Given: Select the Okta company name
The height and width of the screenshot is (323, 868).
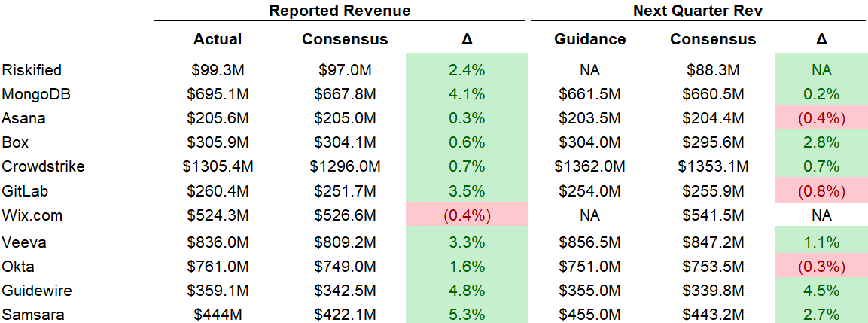Looking at the screenshot, I should (18, 267).
